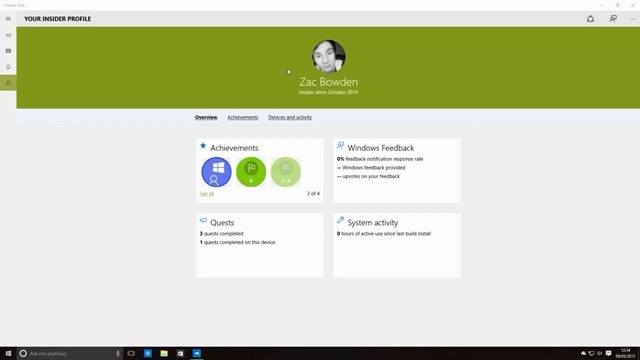Switch to the Devices and activity tab
The height and width of the screenshot is (360, 640).
pos(290,117)
